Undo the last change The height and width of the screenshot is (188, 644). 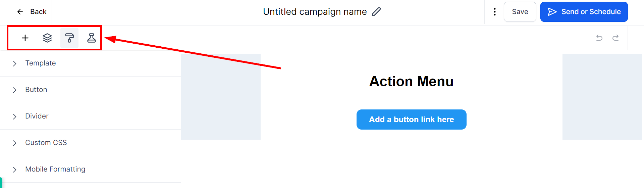[x=599, y=38]
